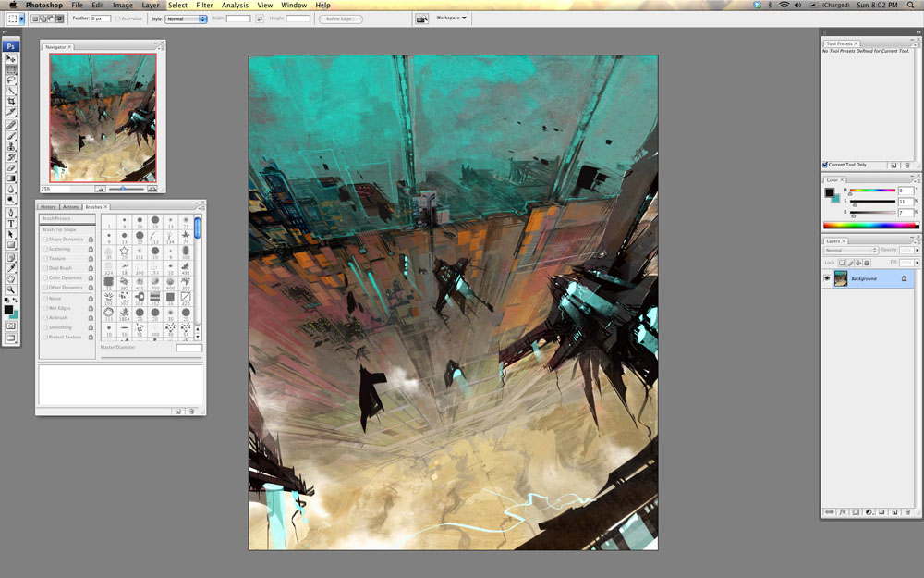Select the Rectangular Marquee tool in toolbox
Screen dimensions: 924x578
click(10, 69)
